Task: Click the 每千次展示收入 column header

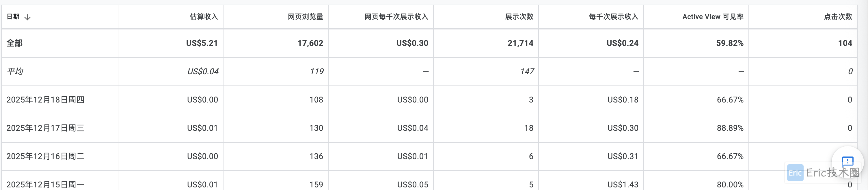Action: point(613,17)
